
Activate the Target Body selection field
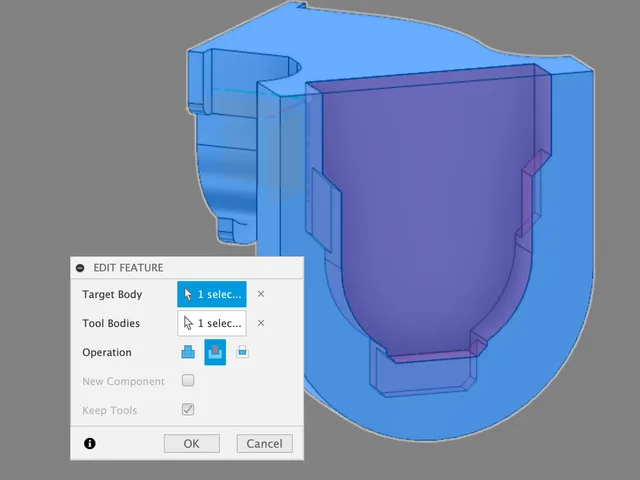(212, 294)
